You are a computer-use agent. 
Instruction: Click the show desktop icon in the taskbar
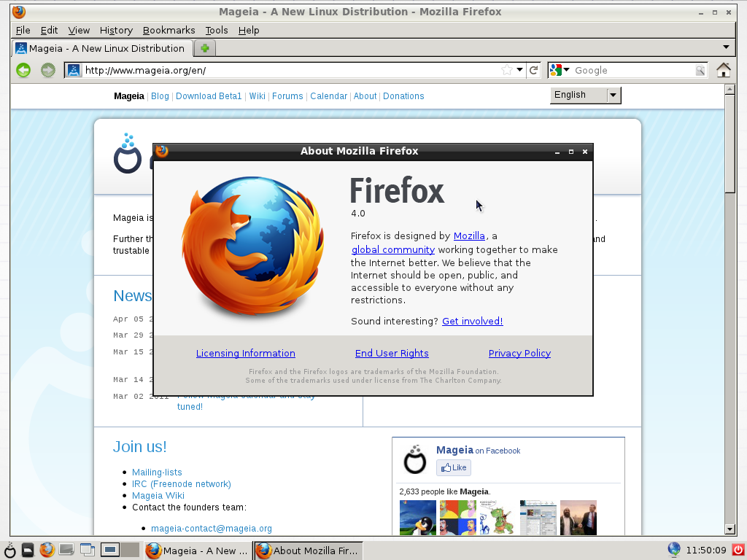click(x=66, y=550)
